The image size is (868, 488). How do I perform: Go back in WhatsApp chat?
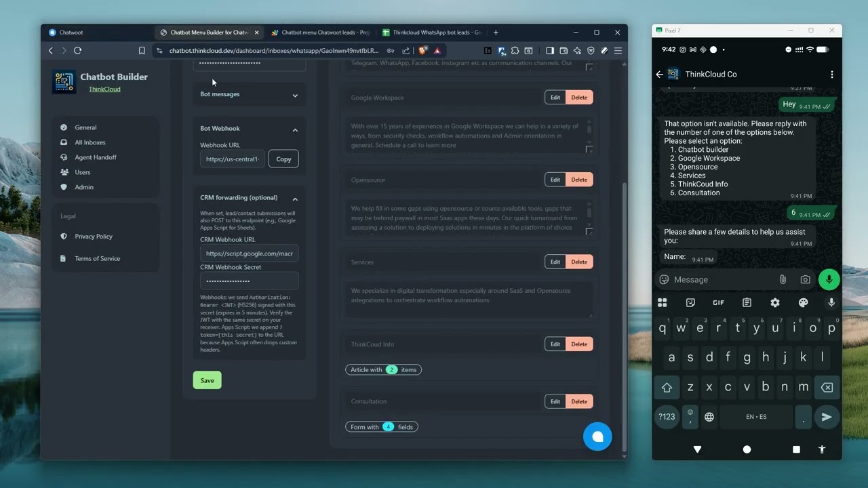tap(660, 75)
